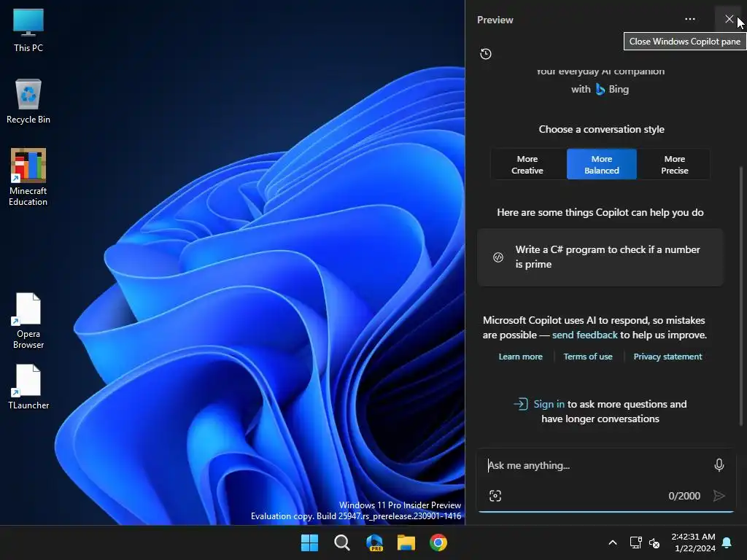747x560 pixels.
Task: Click 'Here are some things Copilot can help you do'
Action: point(600,212)
